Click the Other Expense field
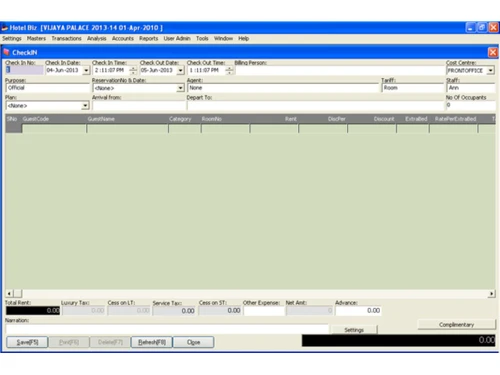Viewport: 500px width, 375px height. point(264,311)
